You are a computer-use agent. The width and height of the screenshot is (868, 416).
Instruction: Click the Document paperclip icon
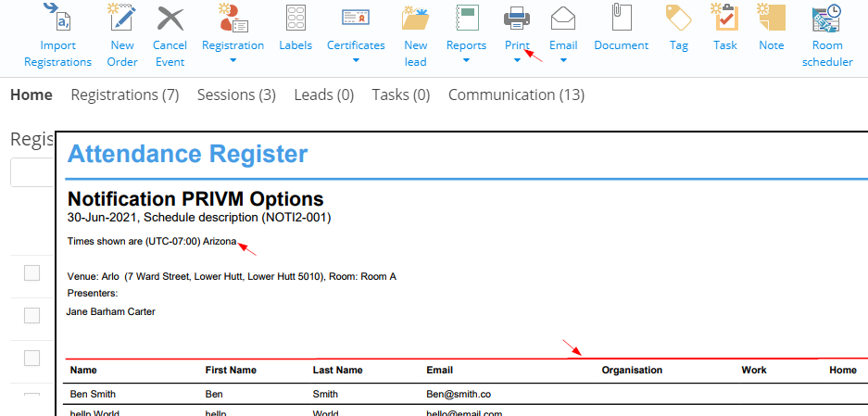click(x=621, y=17)
